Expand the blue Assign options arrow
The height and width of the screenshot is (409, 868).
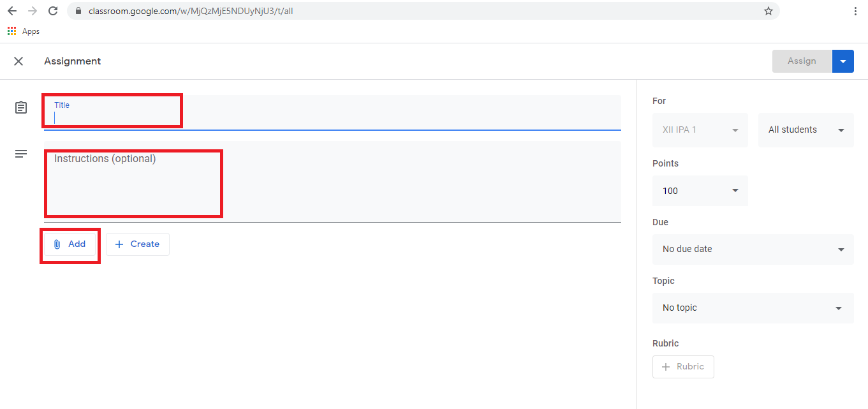843,61
